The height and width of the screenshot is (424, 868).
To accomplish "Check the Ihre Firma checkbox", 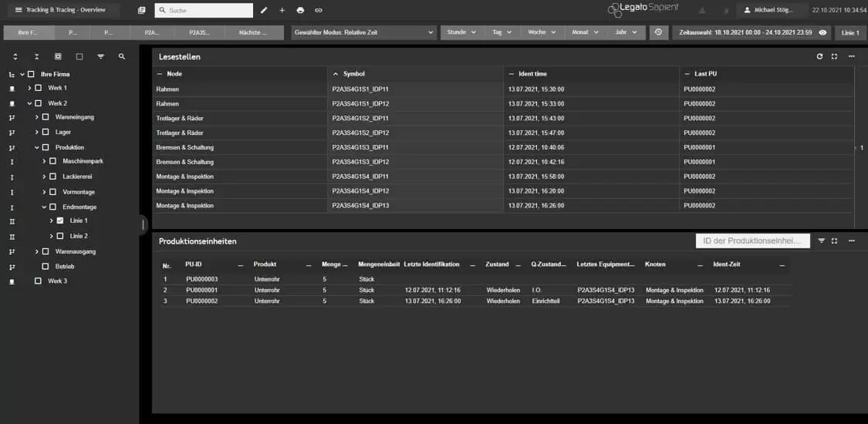I will point(31,74).
